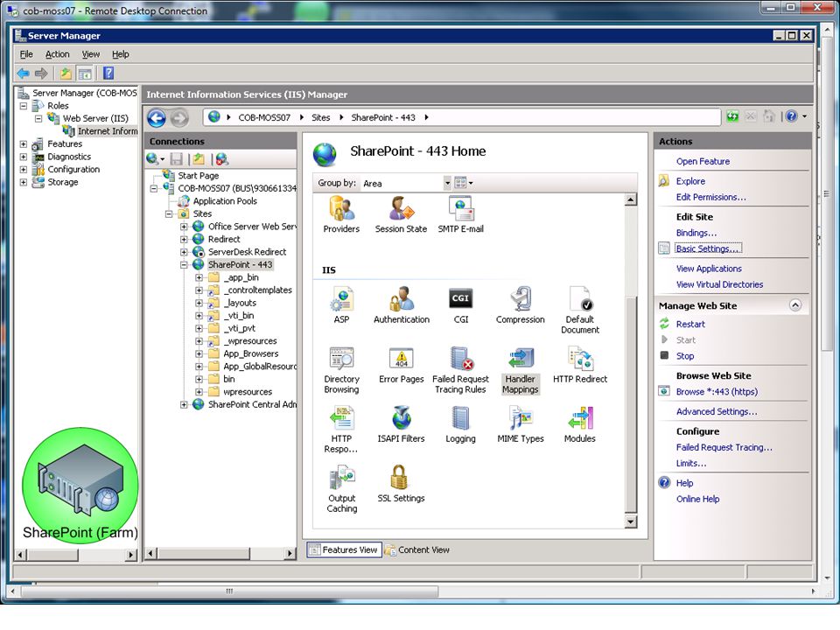Select the Diagnostics node
Image resolution: width=840 pixels, height=630 pixels.
(x=69, y=157)
